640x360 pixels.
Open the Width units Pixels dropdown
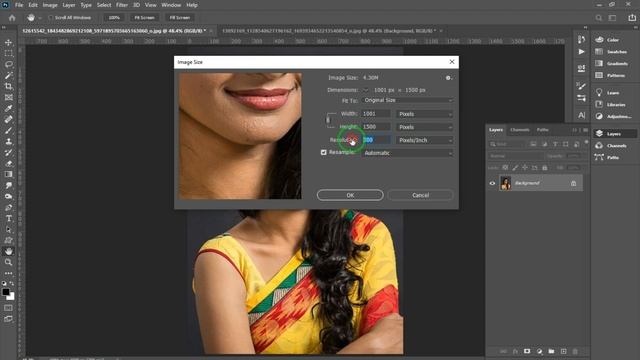(424, 114)
